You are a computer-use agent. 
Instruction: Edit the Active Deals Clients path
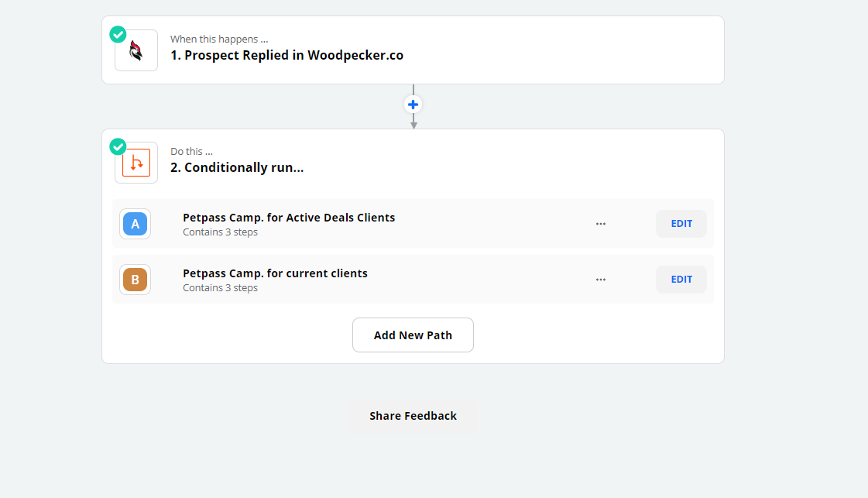[x=681, y=224]
